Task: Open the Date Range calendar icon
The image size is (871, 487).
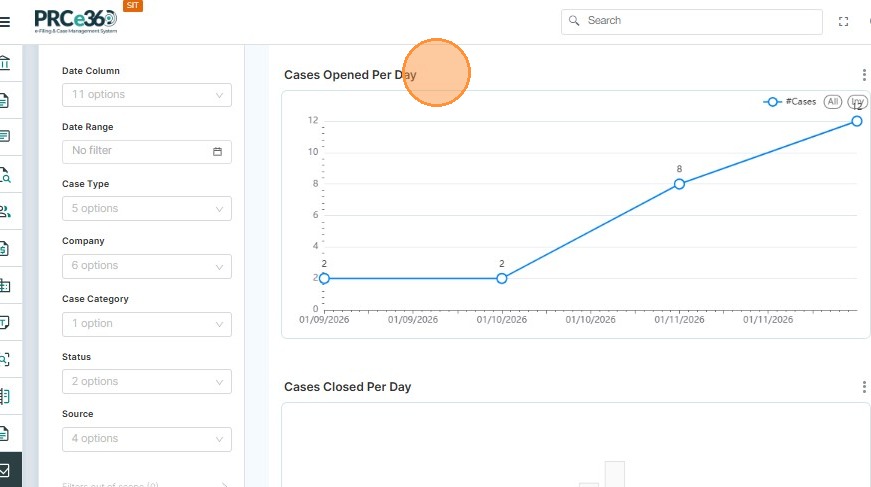Action: click(x=217, y=152)
